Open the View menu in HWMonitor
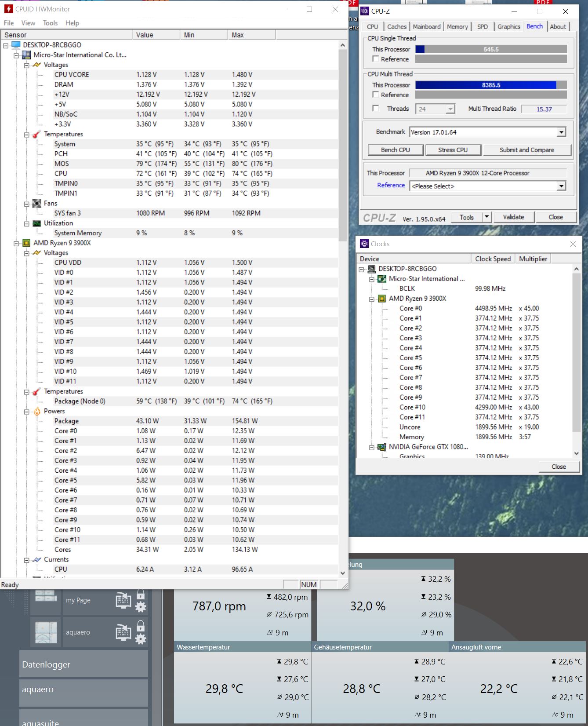This screenshot has height=726, width=588. coord(28,23)
